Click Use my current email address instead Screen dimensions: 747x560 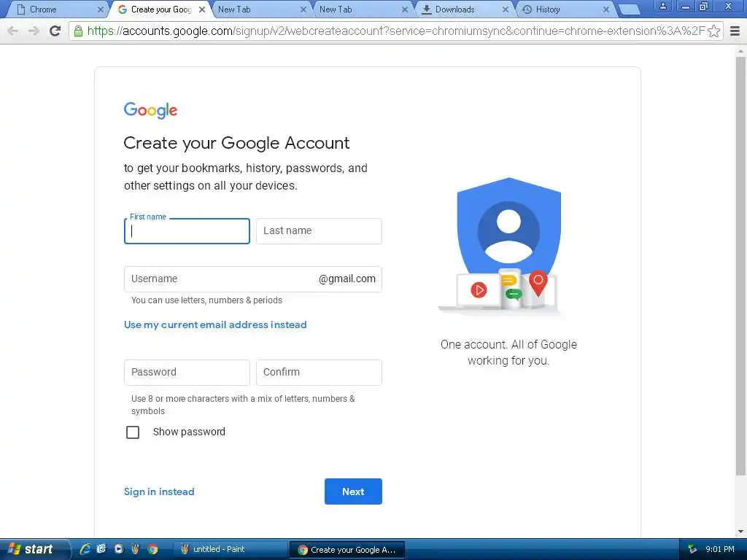coord(215,324)
